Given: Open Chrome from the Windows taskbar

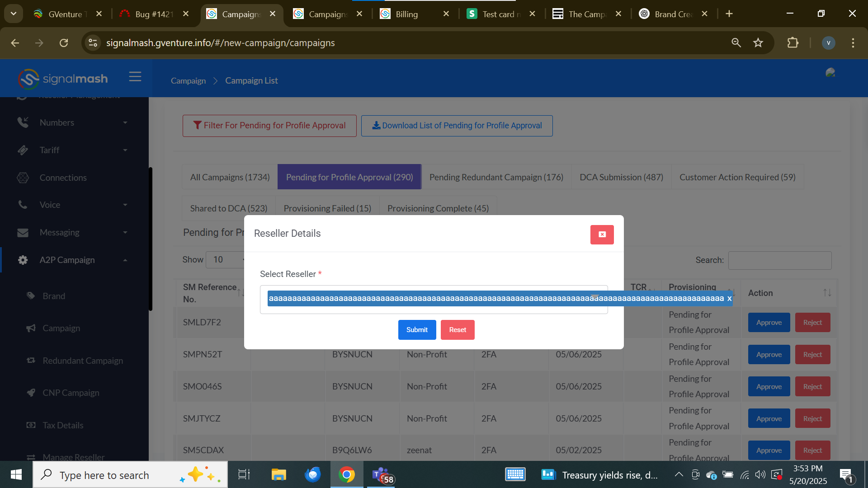Looking at the screenshot, I should pos(346,475).
